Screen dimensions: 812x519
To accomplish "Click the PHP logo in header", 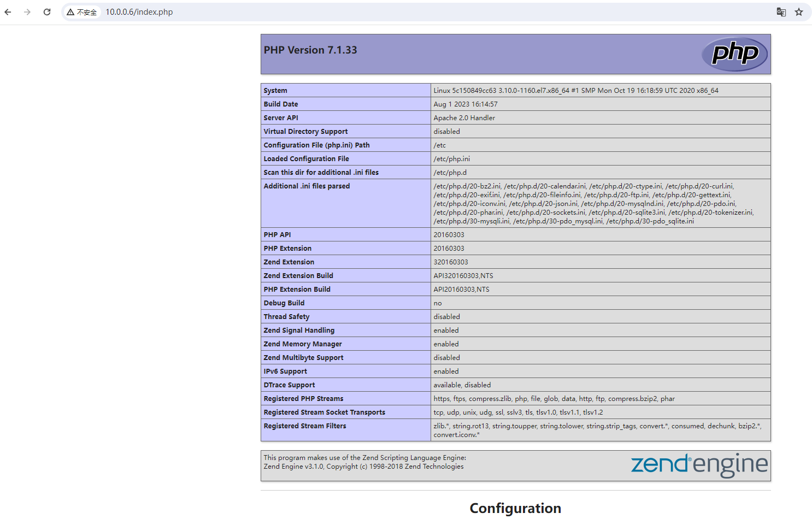I will [734, 54].
